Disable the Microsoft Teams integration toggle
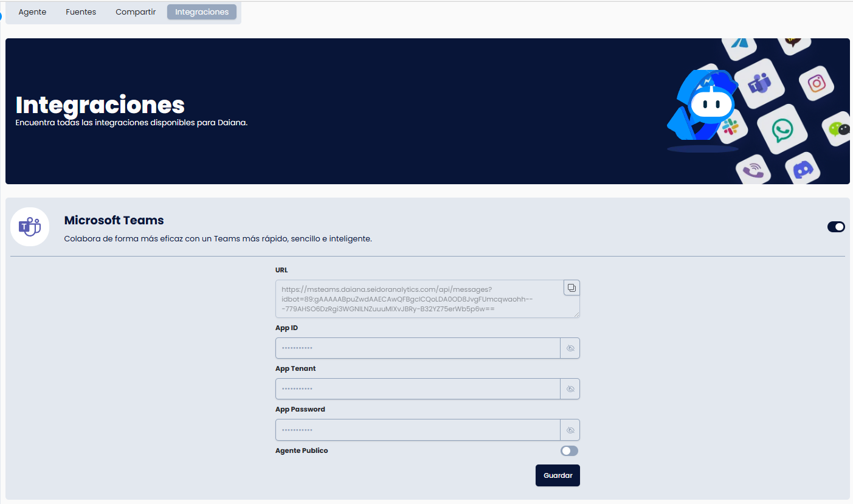853x504 pixels. point(836,227)
